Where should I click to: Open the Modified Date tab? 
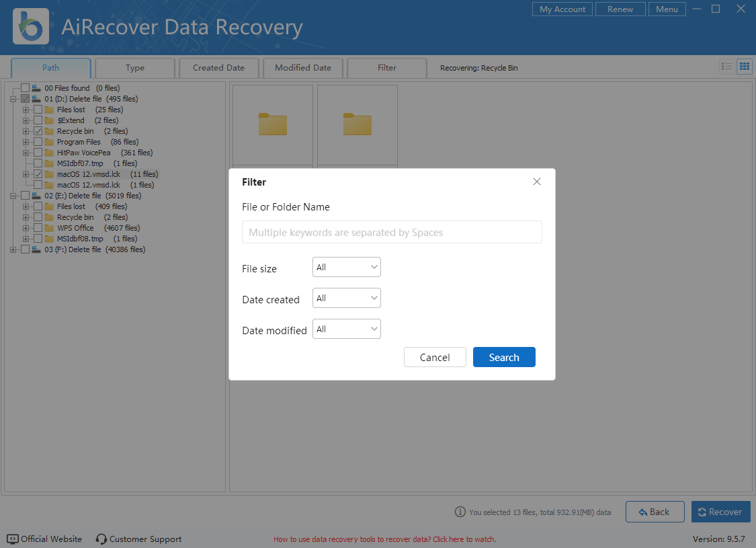coord(302,68)
